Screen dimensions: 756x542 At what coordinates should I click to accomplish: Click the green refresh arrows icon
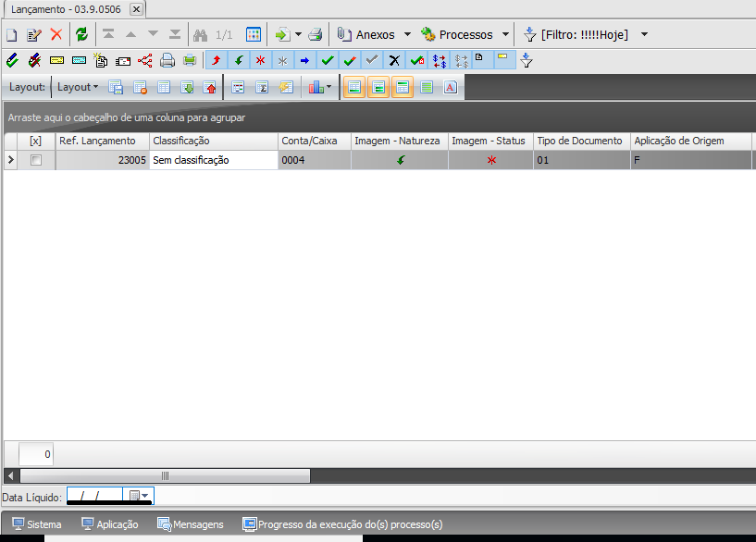[x=82, y=35]
